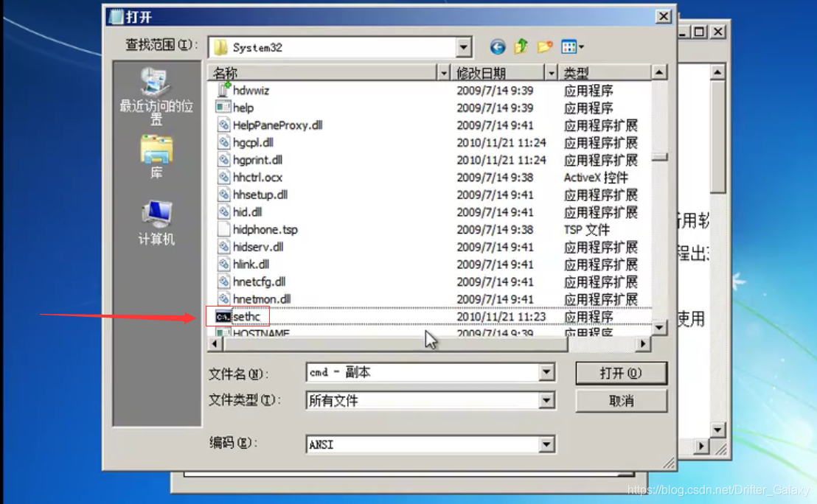The image size is (817, 504).
Task: Select the file named sethc
Action: coord(246,317)
